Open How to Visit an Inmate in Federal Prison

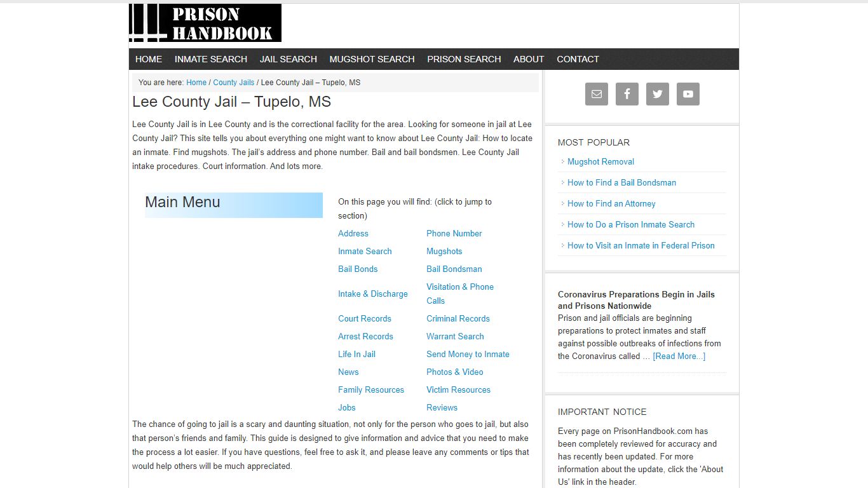641,245
